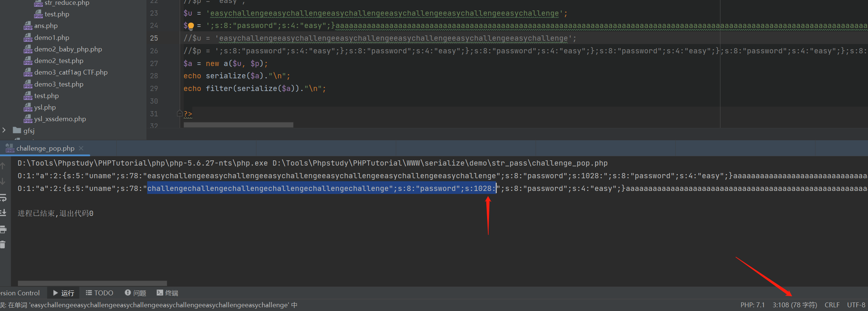The height and width of the screenshot is (311, 868).
Task: Click the warning icon beside 问题
Action: (x=128, y=293)
